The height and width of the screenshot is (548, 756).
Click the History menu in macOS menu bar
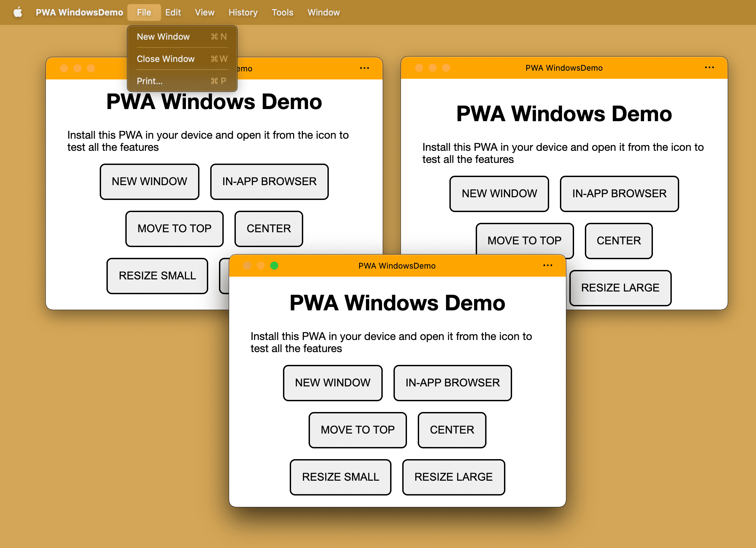pyautogui.click(x=243, y=11)
